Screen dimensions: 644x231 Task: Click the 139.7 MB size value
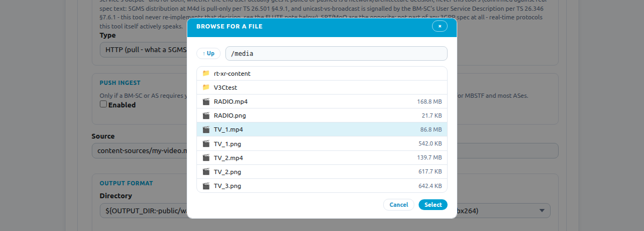pos(429,157)
